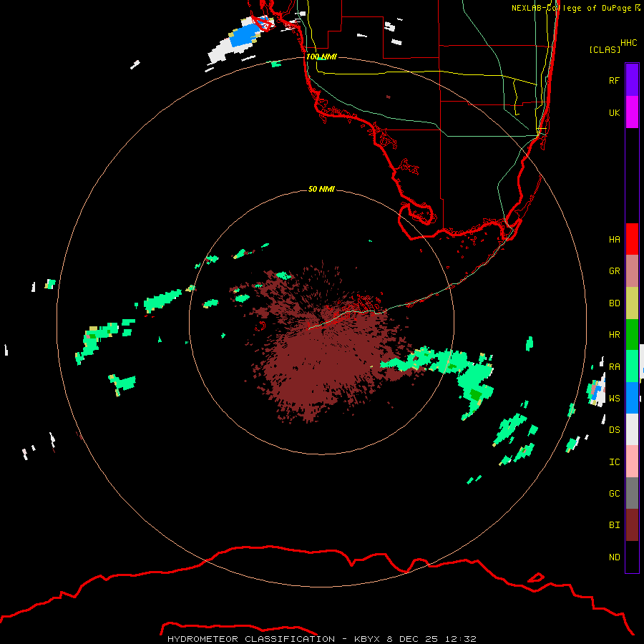Viewport: 644px width, 644px height.
Task: Click the 'ND' legend label
Action: [x=614, y=557]
